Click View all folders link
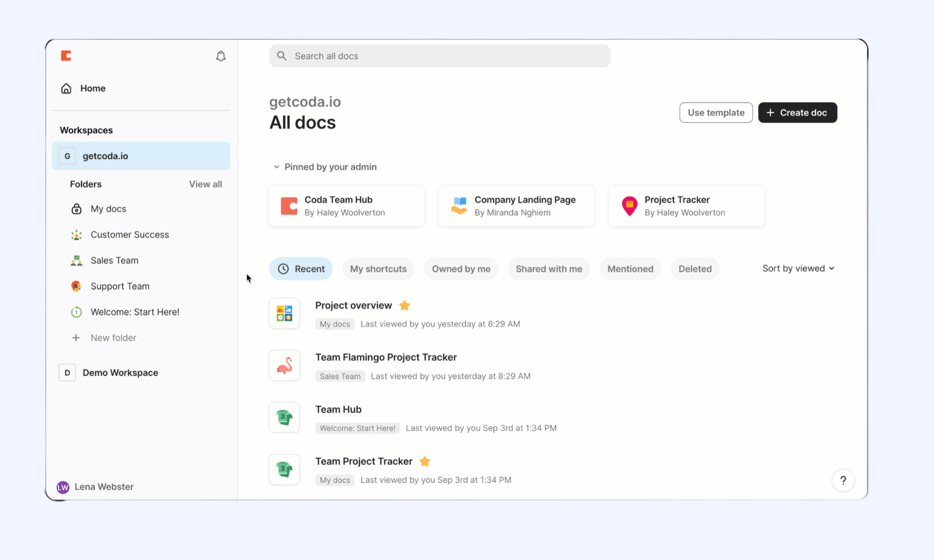 (205, 184)
